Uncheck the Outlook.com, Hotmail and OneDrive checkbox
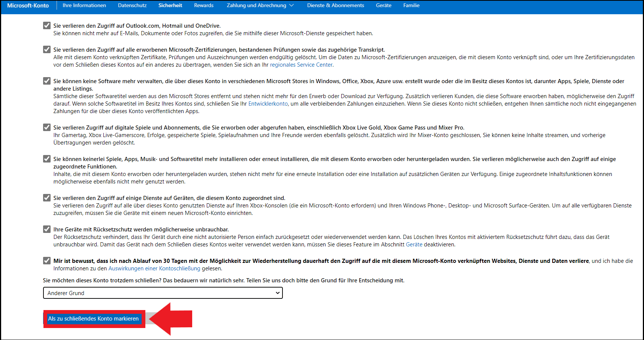644x340 pixels. [47, 25]
